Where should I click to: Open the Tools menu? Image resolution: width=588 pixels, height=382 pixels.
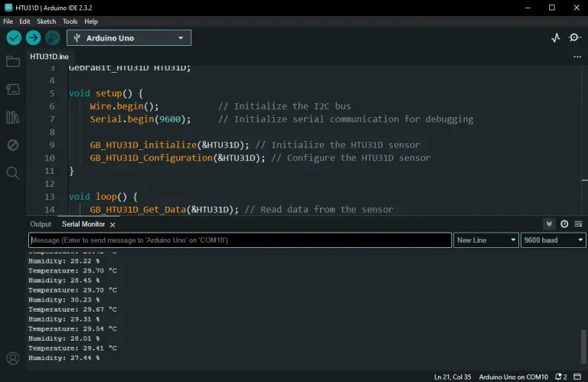pyautogui.click(x=70, y=21)
